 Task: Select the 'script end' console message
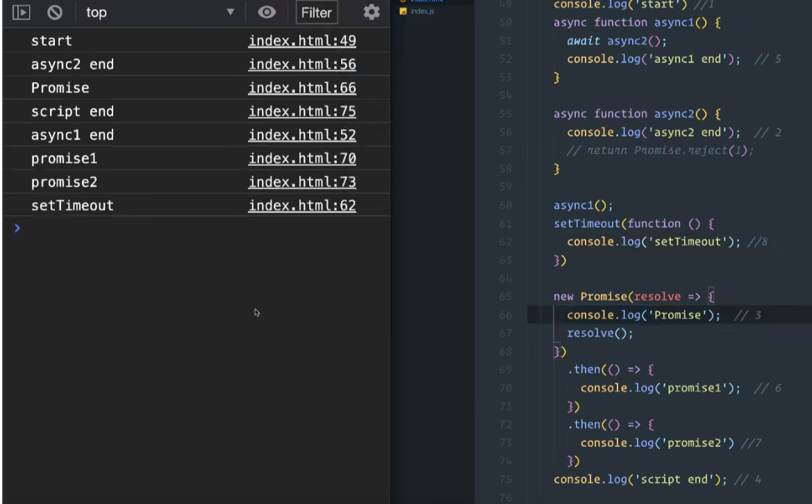point(72,112)
